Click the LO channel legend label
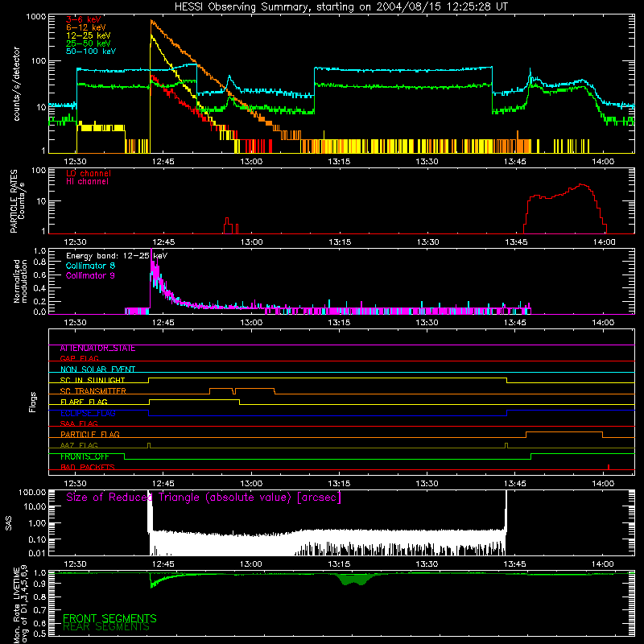The height and width of the screenshot is (644, 644). pyautogui.click(x=89, y=173)
